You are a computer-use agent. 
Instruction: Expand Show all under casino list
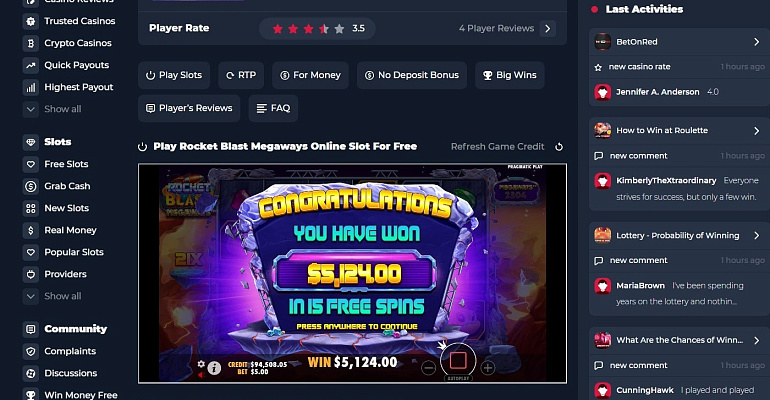52,109
